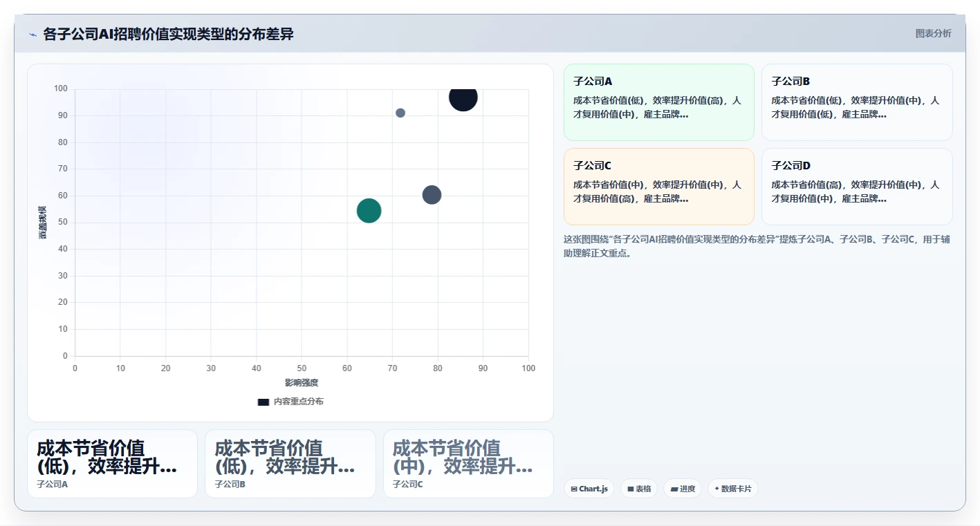
Task: Select the teal green bubble
Action: pos(369,210)
